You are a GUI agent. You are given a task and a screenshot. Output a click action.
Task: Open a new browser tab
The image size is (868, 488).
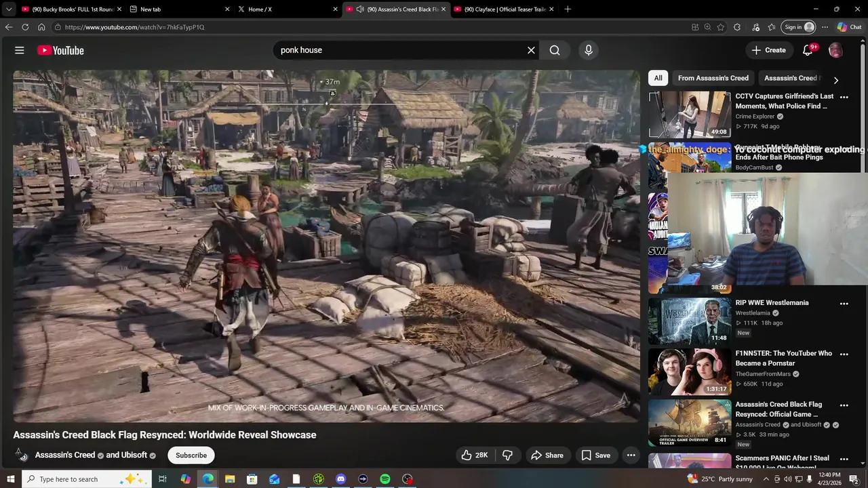(x=568, y=9)
